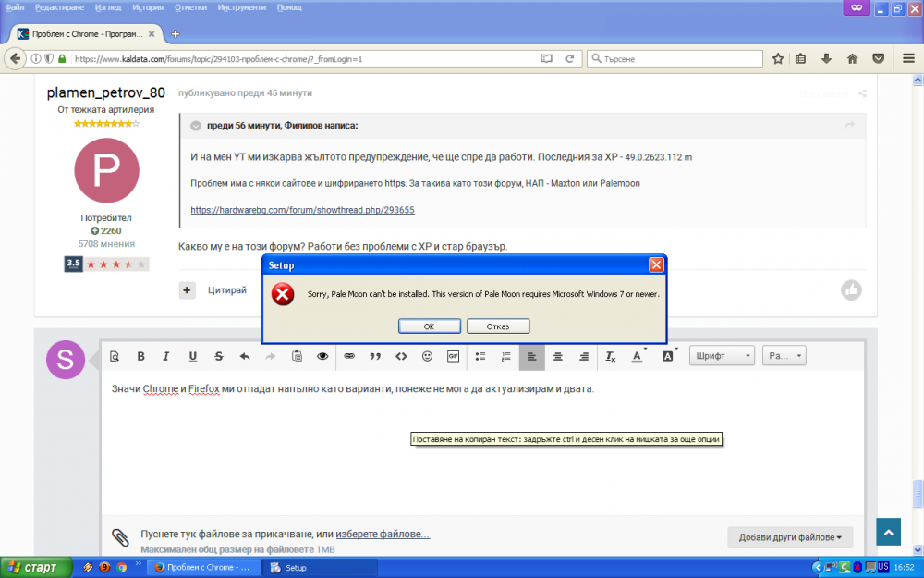Image resolution: width=924 pixels, height=578 pixels.
Task: Go to Firefox home page
Action: (852, 58)
